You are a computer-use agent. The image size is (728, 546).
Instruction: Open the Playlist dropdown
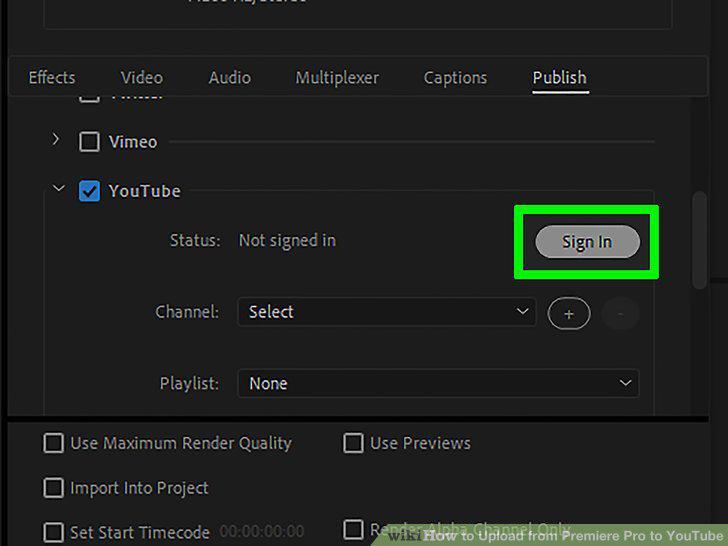click(438, 383)
